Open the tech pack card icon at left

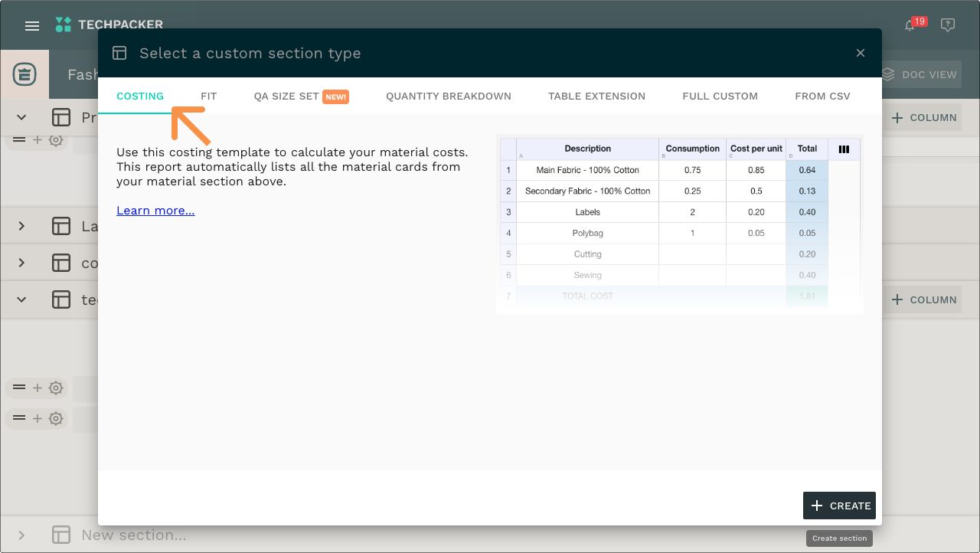click(24, 74)
